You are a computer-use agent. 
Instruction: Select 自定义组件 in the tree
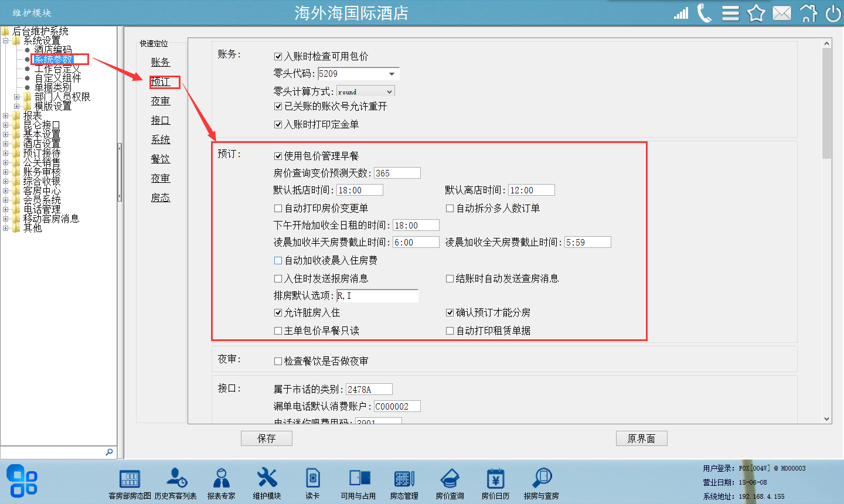click(57, 79)
